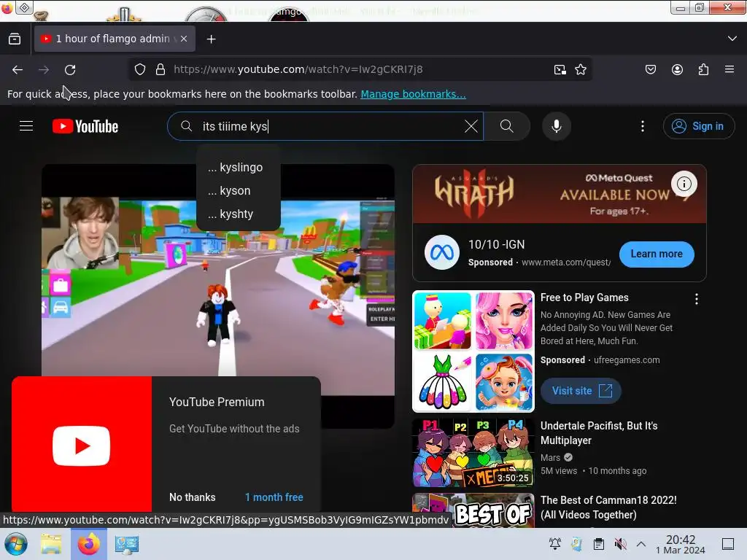Reload the current page
This screenshot has width=747, height=560.
click(x=70, y=69)
